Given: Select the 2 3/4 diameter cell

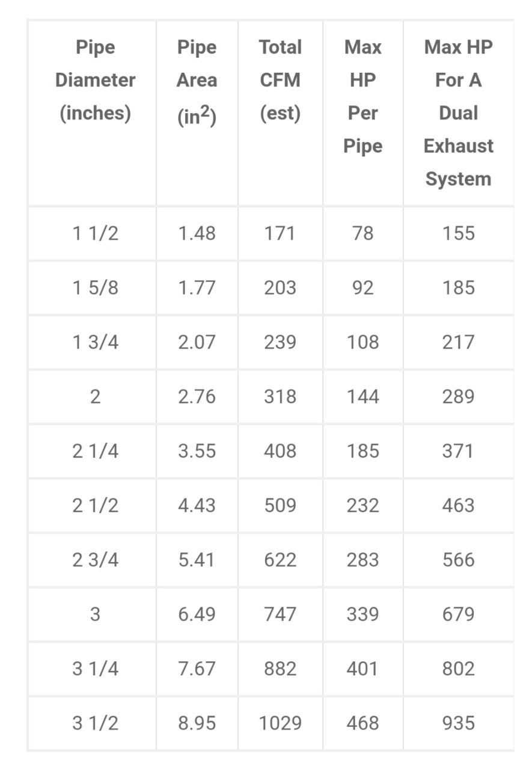Looking at the screenshot, I should coord(95,560).
